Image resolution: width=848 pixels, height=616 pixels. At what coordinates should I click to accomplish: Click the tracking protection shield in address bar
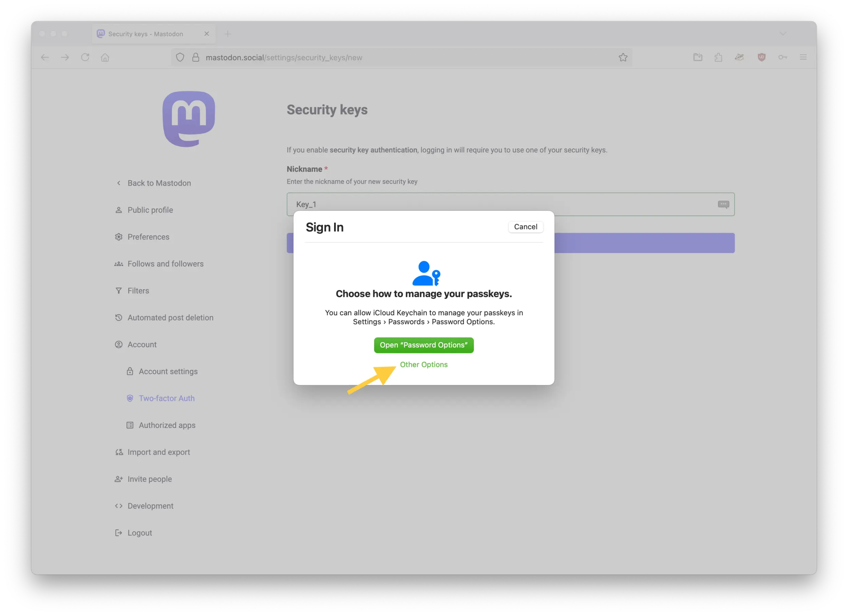point(180,57)
